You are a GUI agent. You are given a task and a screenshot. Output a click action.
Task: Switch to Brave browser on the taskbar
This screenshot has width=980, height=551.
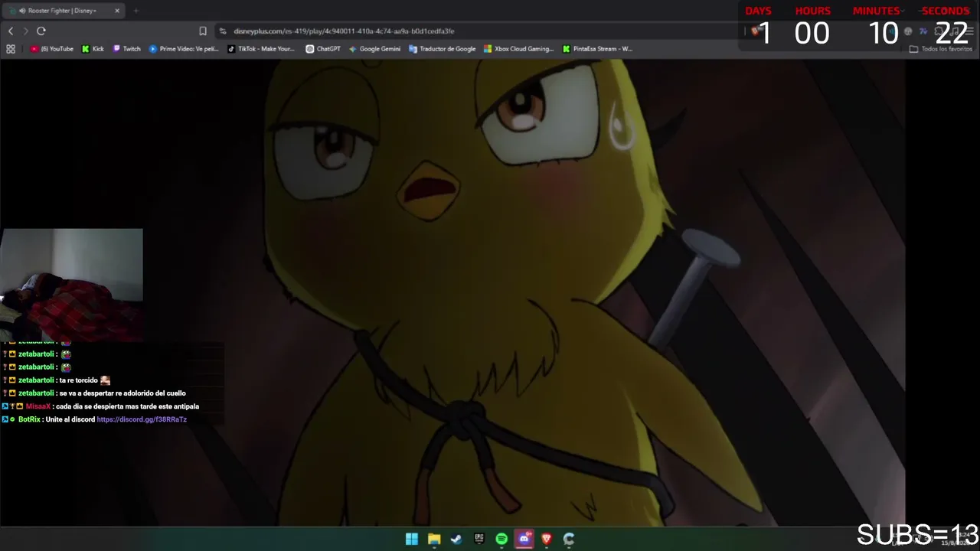(547, 539)
